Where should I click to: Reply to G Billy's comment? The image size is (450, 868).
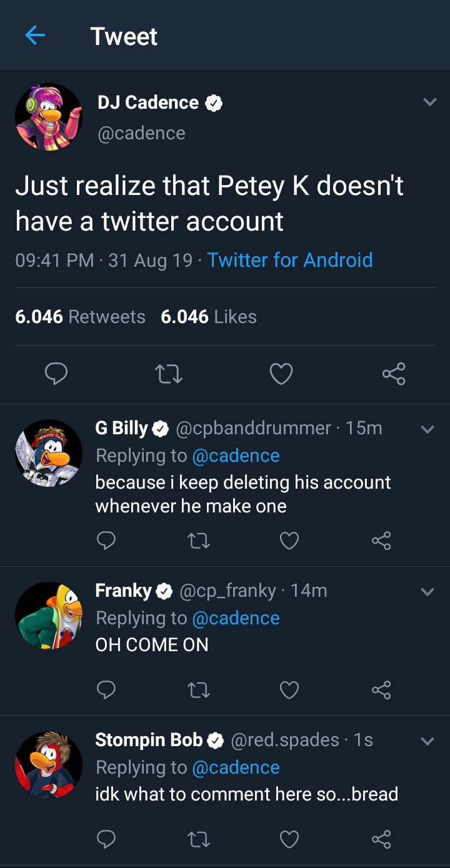(x=106, y=540)
